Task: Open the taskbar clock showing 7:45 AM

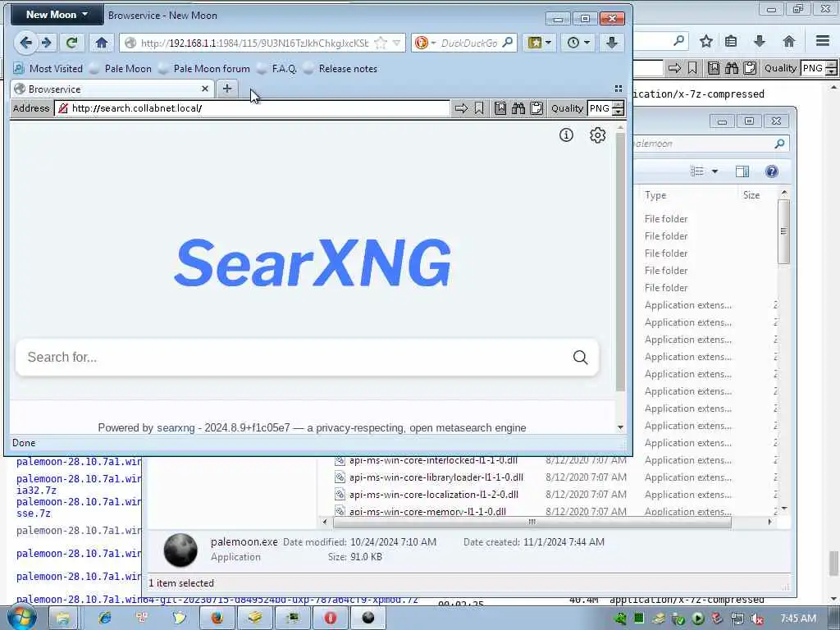Action: click(798, 619)
